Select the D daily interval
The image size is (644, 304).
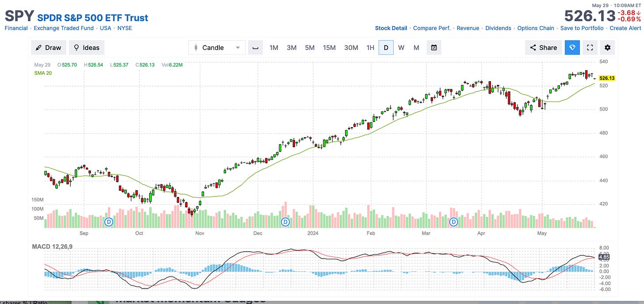click(x=386, y=48)
